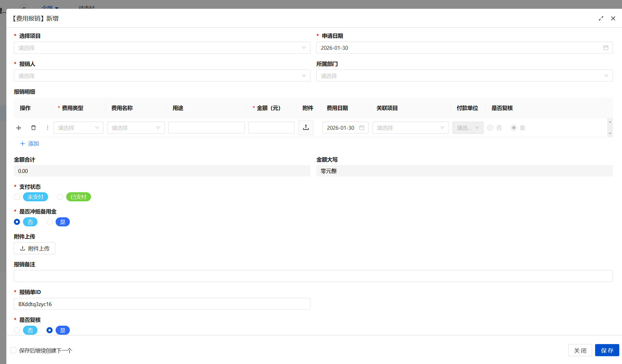This screenshot has width=622, height=364.
Task: Check 保存后继续创建下一个 checkbox
Action: pyautogui.click(x=13, y=350)
